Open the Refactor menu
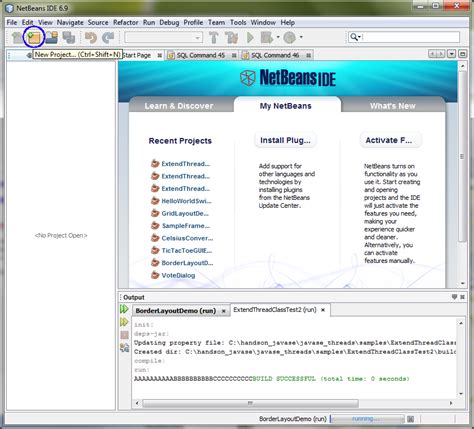 click(125, 22)
